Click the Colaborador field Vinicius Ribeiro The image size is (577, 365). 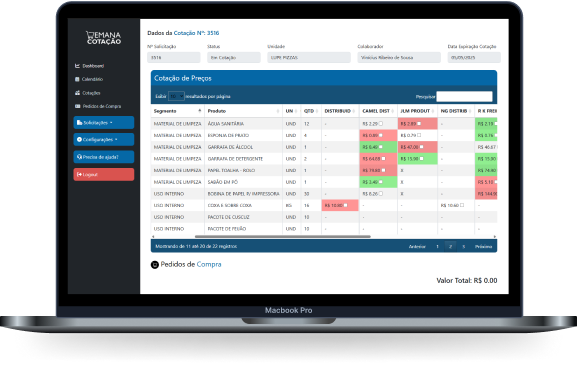(x=399, y=57)
